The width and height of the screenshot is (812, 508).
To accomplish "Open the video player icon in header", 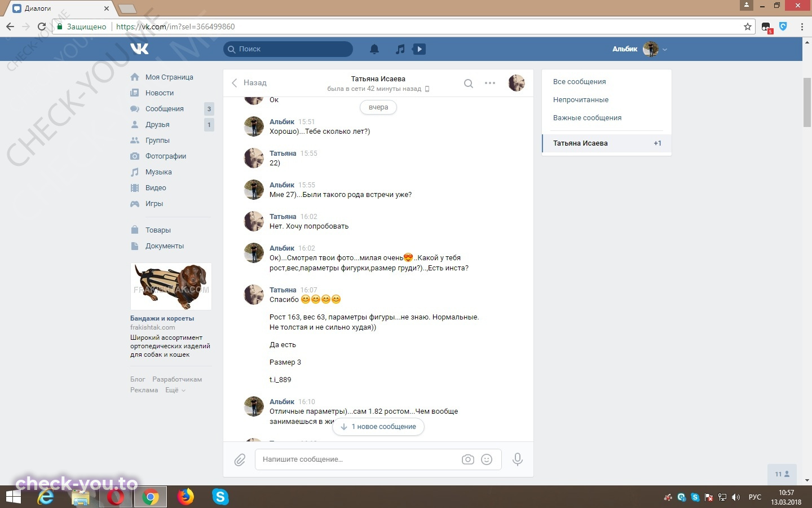I will [419, 49].
